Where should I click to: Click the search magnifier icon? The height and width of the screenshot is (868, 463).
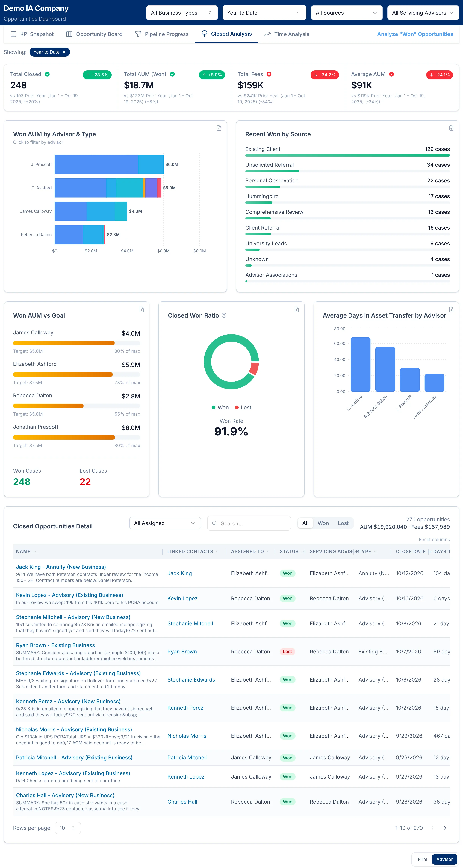pos(214,523)
